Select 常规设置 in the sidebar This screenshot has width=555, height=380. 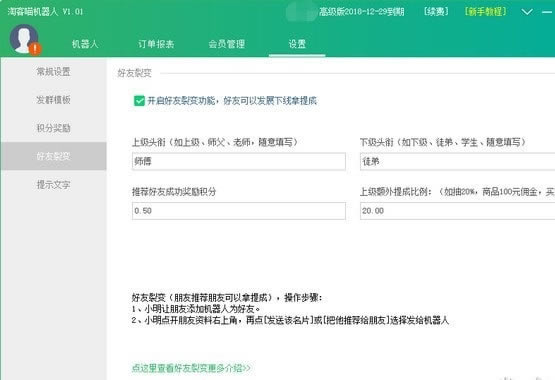point(53,72)
